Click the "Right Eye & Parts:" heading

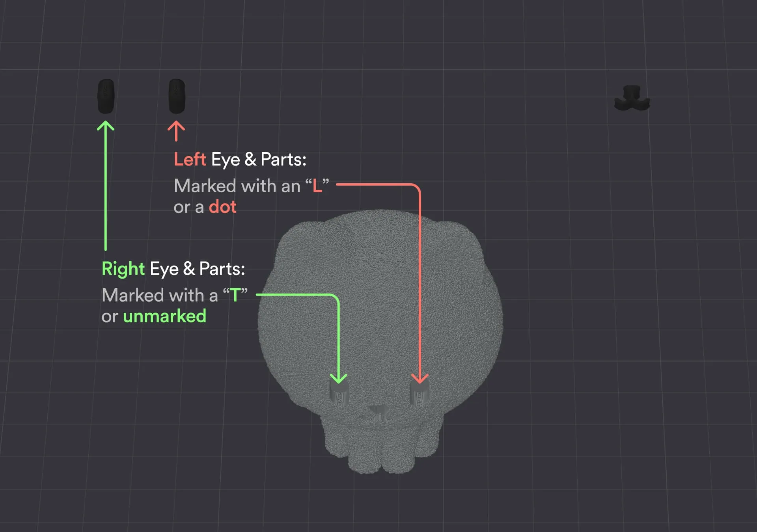tap(173, 269)
